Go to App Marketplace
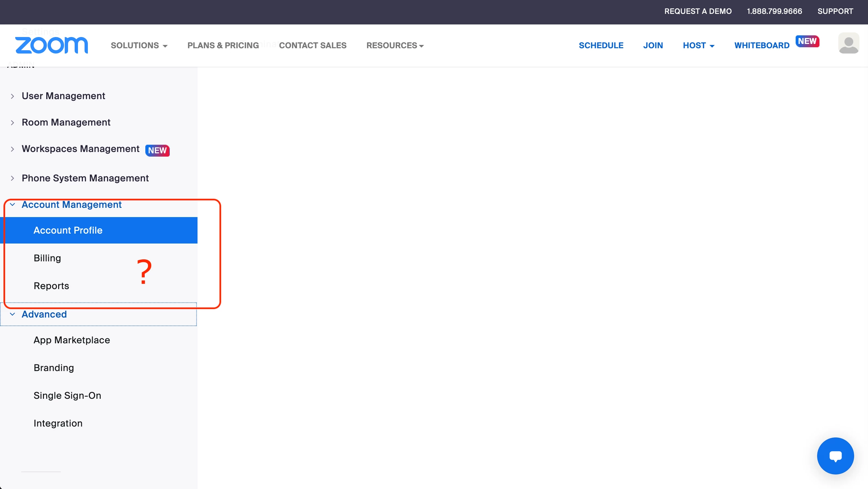This screenshot has width=868, height=489. point(72,340)
